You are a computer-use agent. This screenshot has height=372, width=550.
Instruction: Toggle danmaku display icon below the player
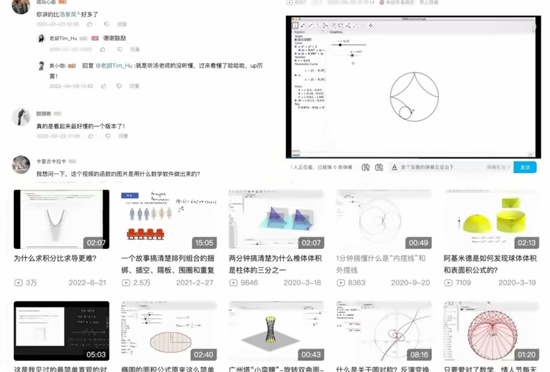(x=365, y=167)
